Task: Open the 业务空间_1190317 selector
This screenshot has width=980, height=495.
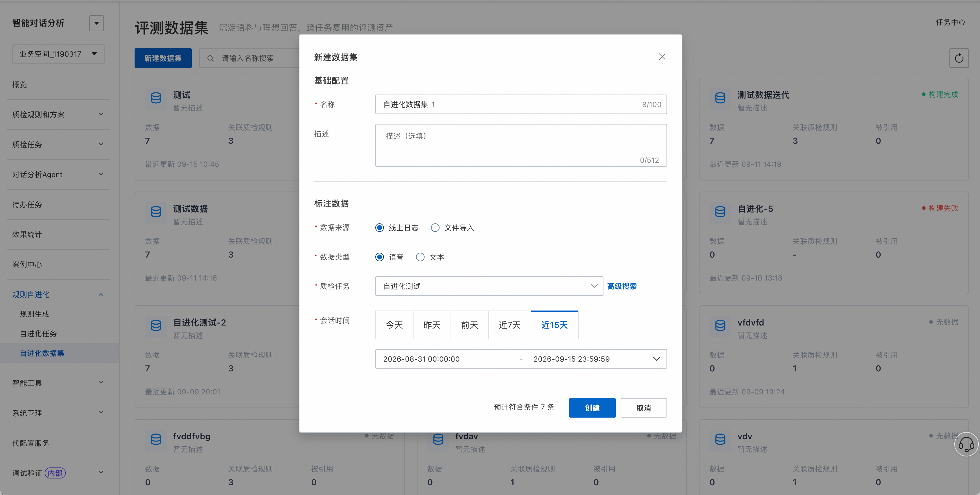Action: (58, 54)
